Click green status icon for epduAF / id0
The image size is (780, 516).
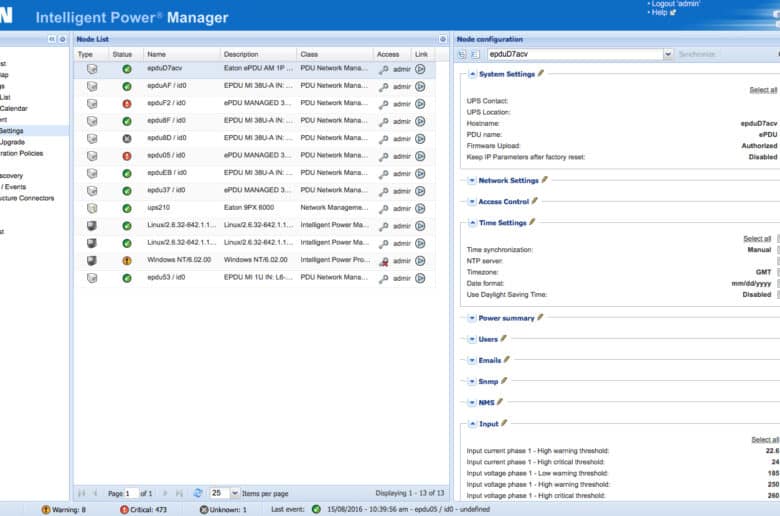(x=127, y=87)
